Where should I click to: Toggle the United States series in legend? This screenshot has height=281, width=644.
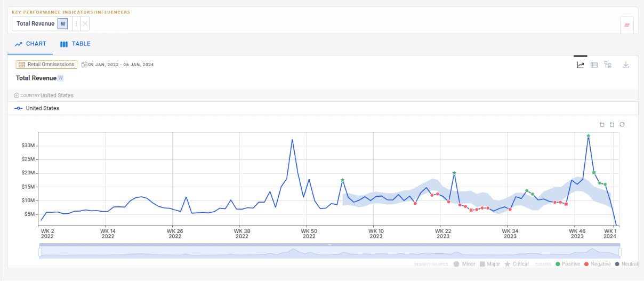tap(37, 108)
